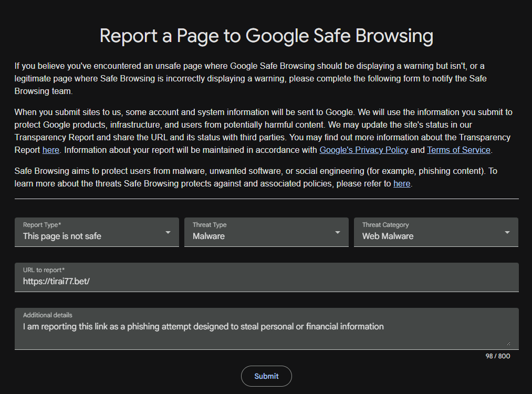The height and width of the screenshot is (394, 532).
Task: Open the Terms of Service link
Action: click(x=458, y=150)
